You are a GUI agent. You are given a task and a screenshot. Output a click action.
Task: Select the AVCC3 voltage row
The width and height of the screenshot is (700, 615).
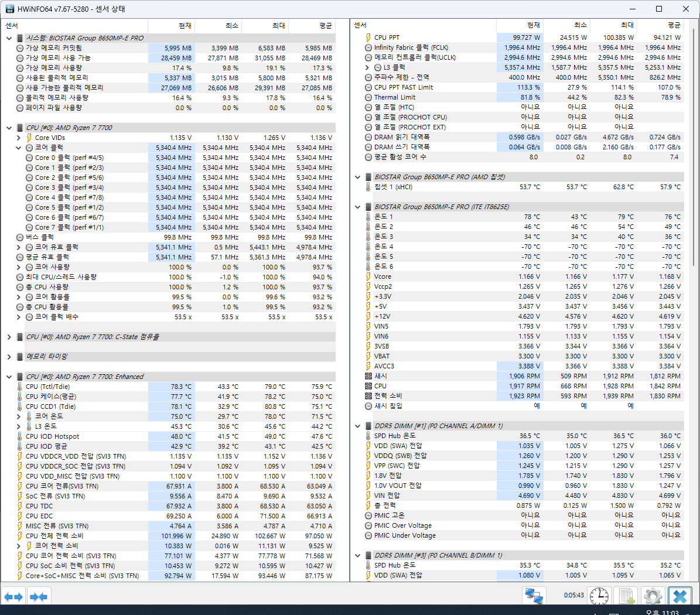pyautogui.click(x=524, y=366)
